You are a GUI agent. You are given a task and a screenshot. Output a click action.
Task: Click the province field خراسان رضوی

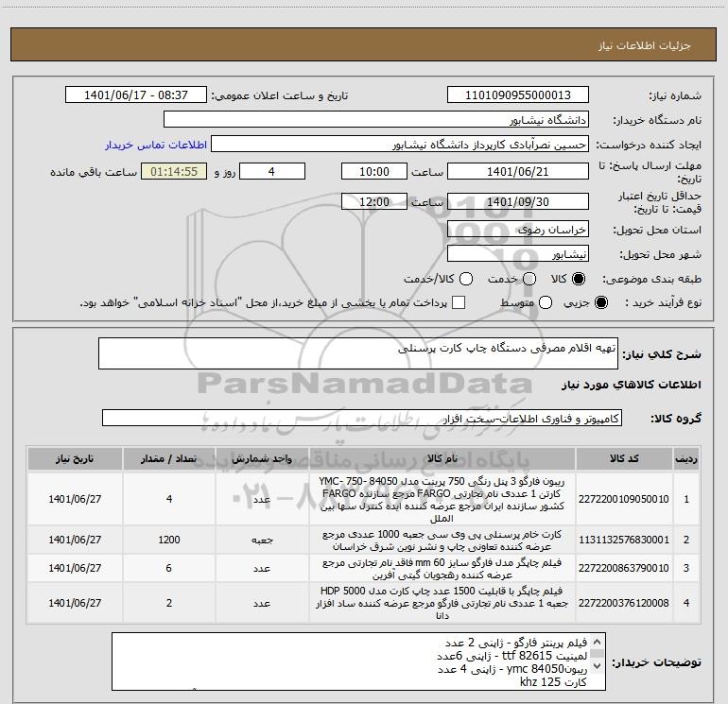coord(518,230)
